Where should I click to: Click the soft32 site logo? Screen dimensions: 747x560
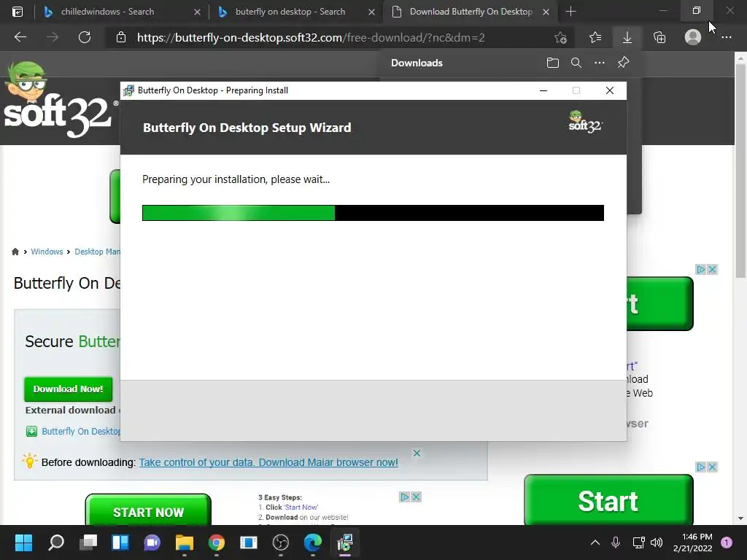click(61, 101)
